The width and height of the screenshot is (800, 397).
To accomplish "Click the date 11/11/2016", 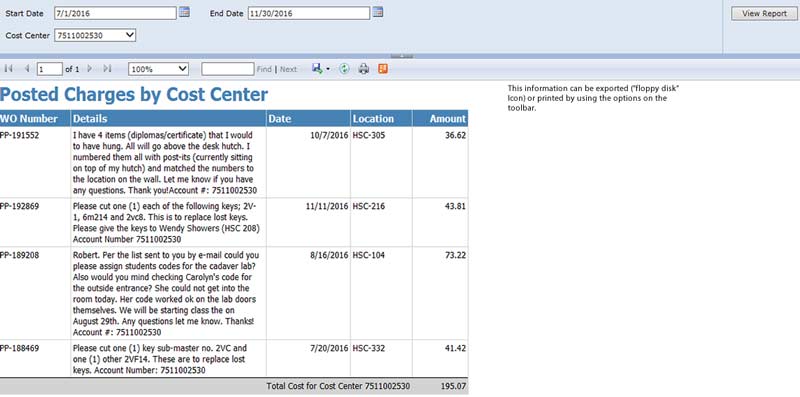I will tap(327, 207).
